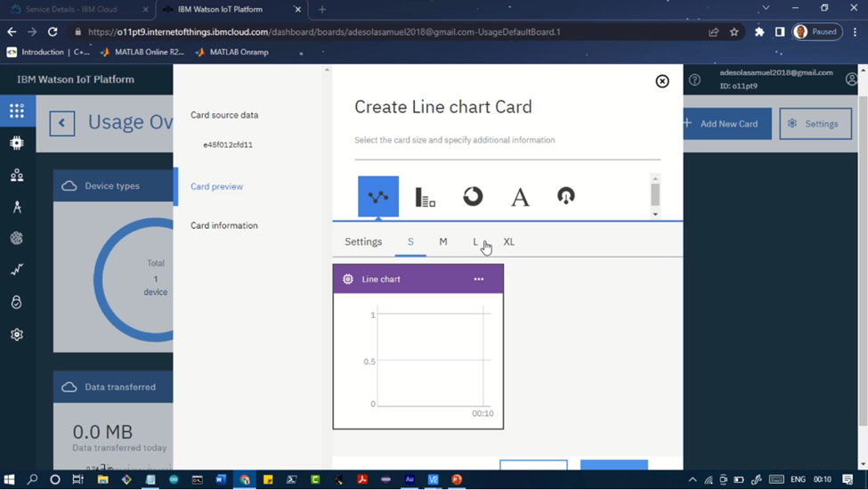This screenshot has height=490, width=868.
Task: Open Devices via sidebar chip icon
Action: (17, 143)
